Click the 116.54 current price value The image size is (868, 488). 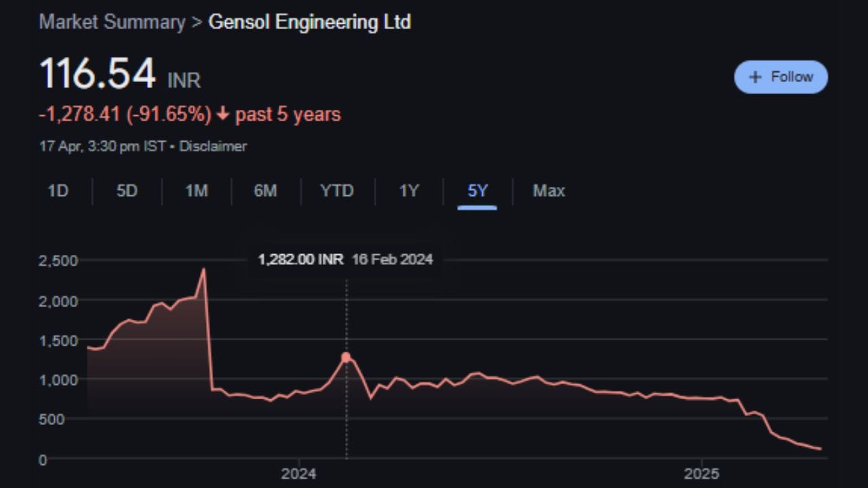pos(98,74)
